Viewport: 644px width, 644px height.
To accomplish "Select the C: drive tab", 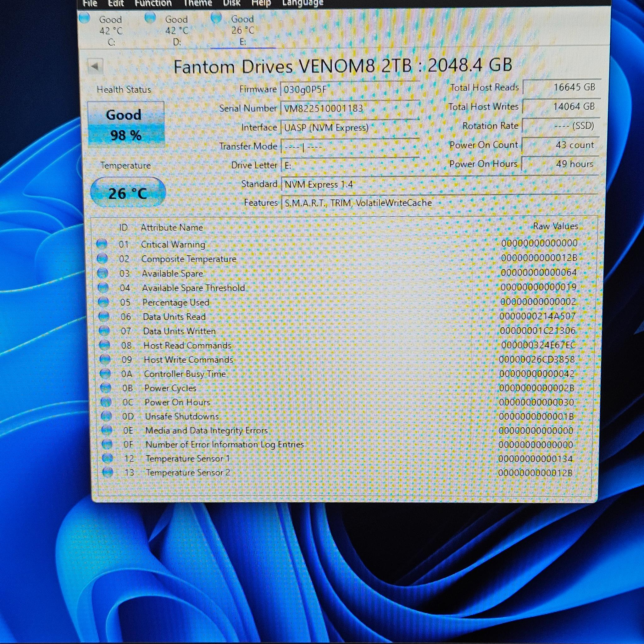I will coord(111,31).
